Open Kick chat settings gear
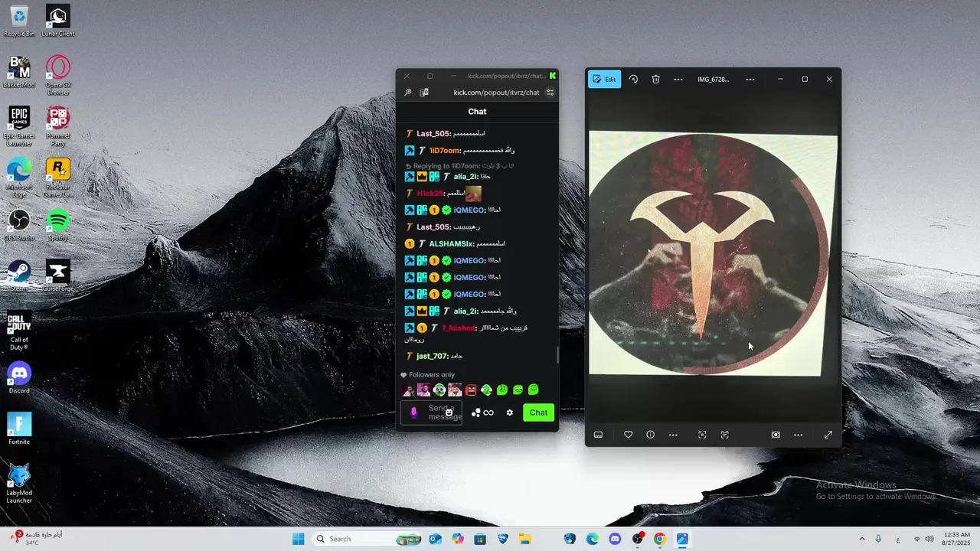Viewport: 980px width, 551px height. point(510,412)
